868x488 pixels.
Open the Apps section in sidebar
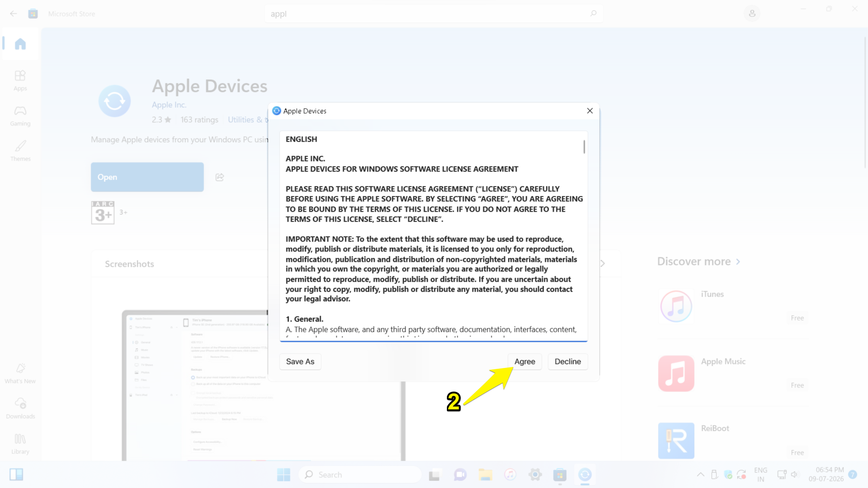click(20, 80)
